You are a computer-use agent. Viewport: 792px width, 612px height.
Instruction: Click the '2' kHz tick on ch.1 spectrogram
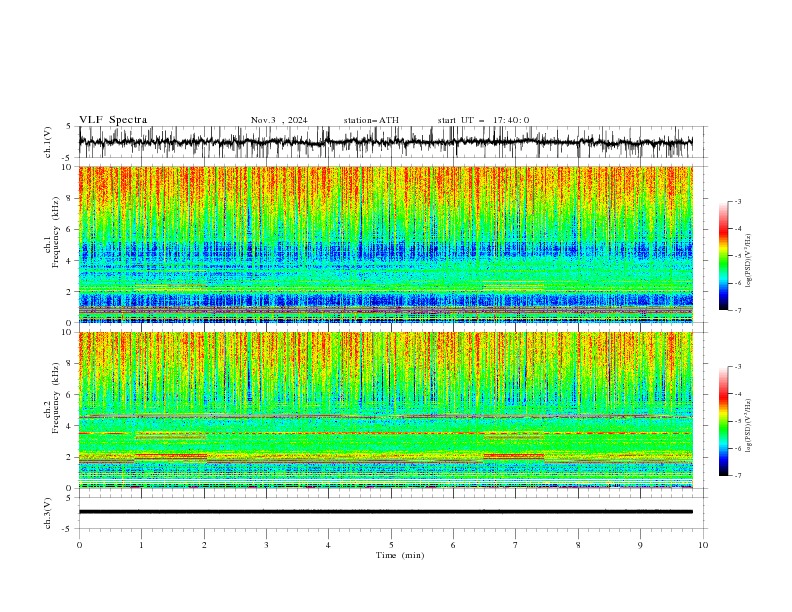click(69, 292)
